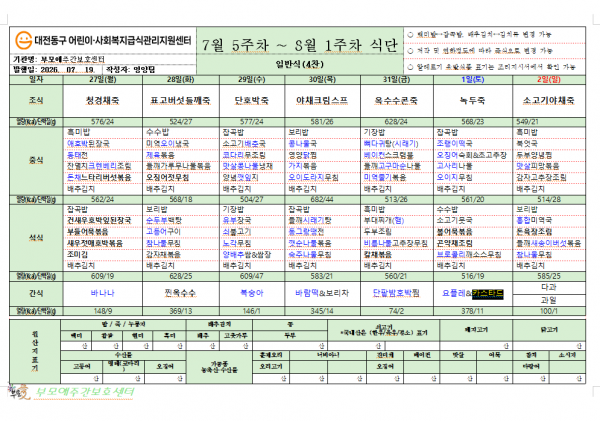The width and height of the screenshot is (600, 421).
Task: Click snack item '바람떡&보리차'
Action: pos(322,293)
